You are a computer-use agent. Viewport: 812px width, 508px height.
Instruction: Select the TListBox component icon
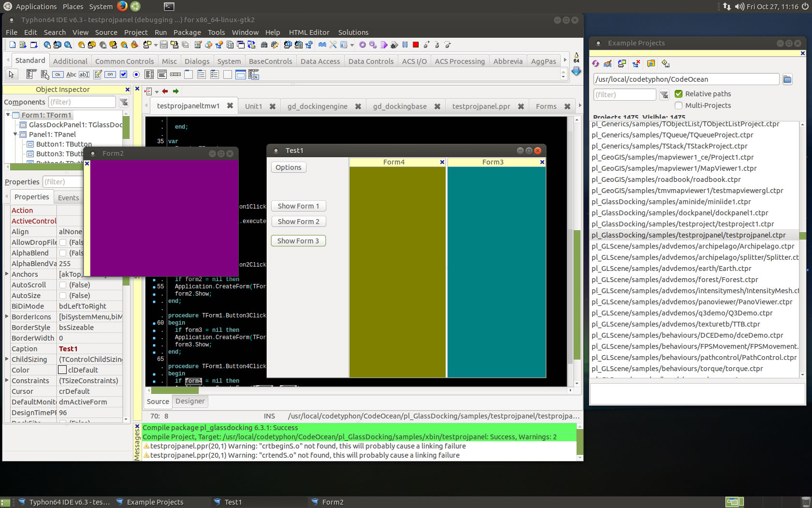149,75
